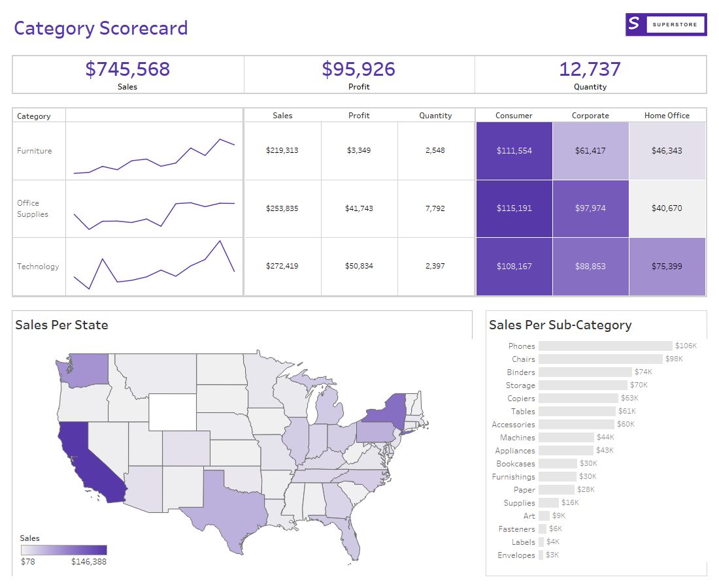This screenshot has width=719, height=588.
Task: Click Office Supplies Home Office $40,670
Action: (667, 208)
